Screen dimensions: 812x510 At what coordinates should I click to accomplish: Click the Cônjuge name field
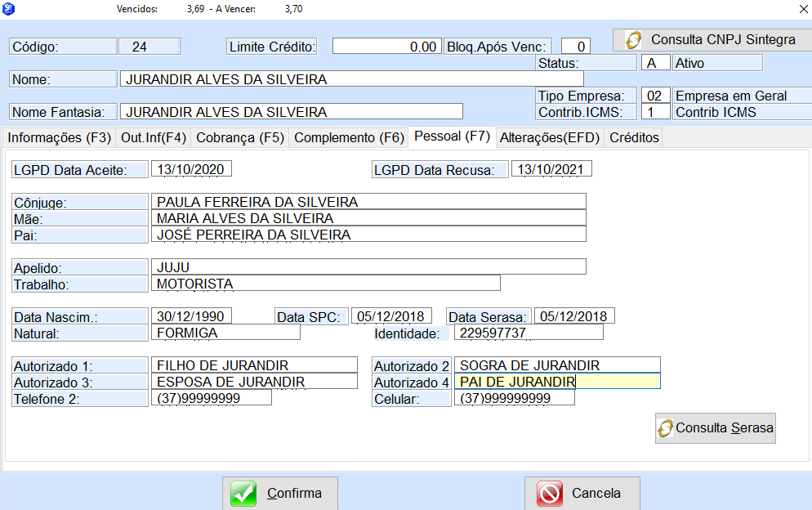368,202
